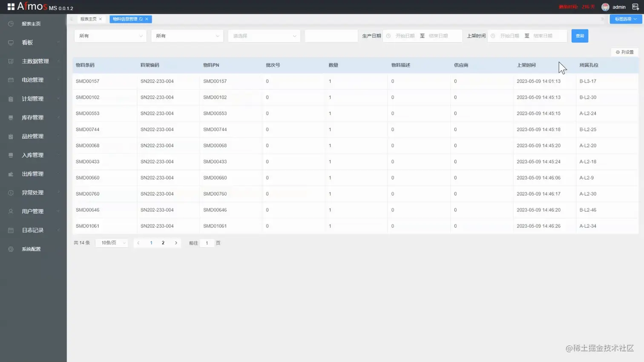Expand the 主数据管理 sidebar menu
The width and height of the screenshot is (644, 362).
coord(33,61)
